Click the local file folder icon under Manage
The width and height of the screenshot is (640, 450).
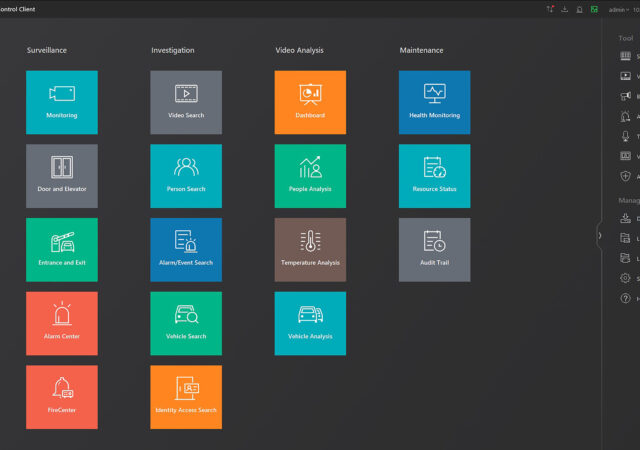625,238
